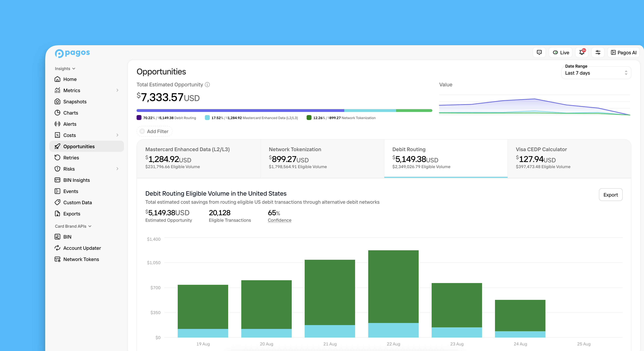Image resolution: width=644 pixels, height=351 pixels.
Task: Click the 24 Aug bar in chart
Action: point(520,318)
